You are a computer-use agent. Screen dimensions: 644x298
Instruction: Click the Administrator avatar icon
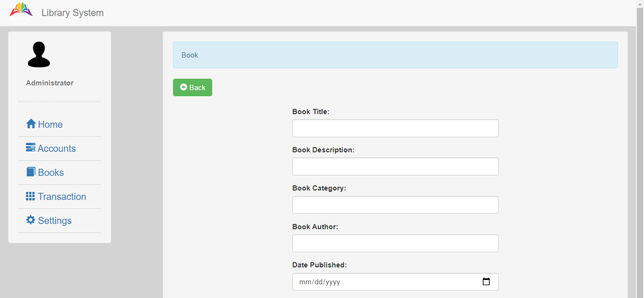pyautogui.click(x=39, y=54)
